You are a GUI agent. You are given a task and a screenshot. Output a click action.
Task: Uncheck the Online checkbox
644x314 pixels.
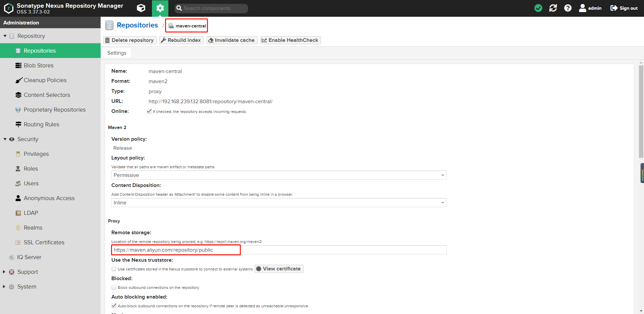coord(149,111)
